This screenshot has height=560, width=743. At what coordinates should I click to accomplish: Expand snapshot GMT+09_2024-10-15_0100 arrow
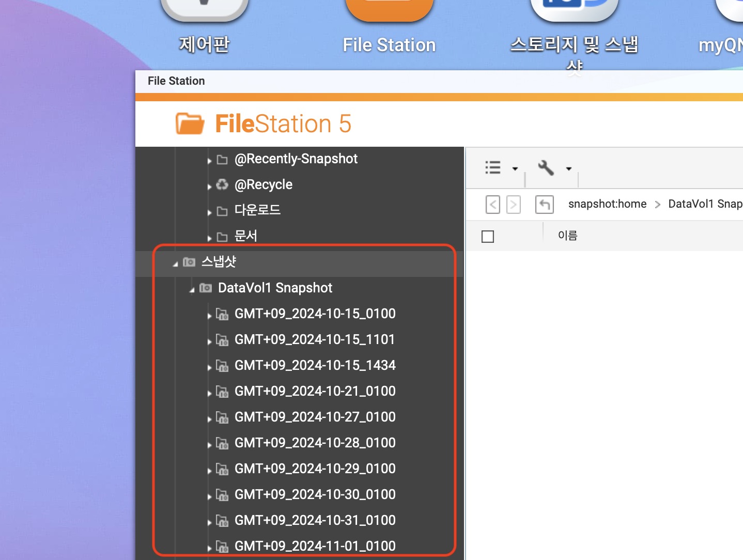(x=209, y=316)
